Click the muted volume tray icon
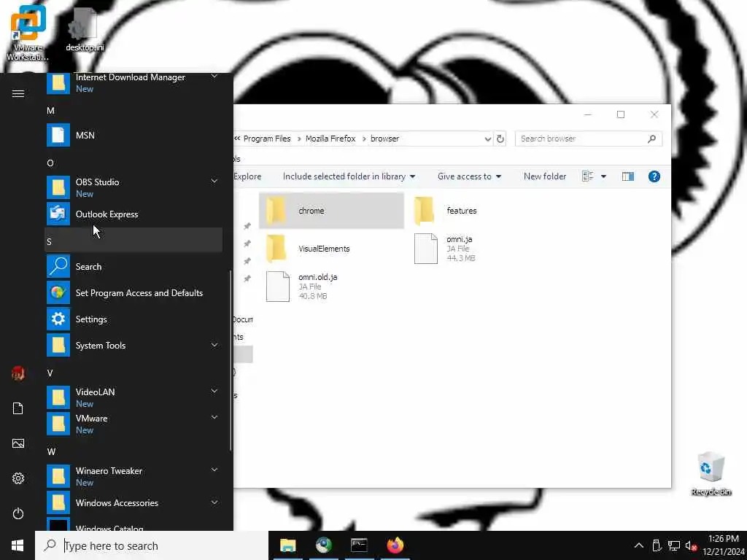Viewport: 747px width, 560px height. pyautogui.click(x=691, y=545)
